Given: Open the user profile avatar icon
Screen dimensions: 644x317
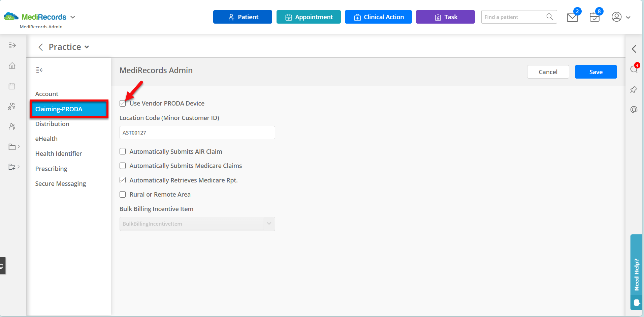Looking at the screenshot, I should (x=616, y=17).
